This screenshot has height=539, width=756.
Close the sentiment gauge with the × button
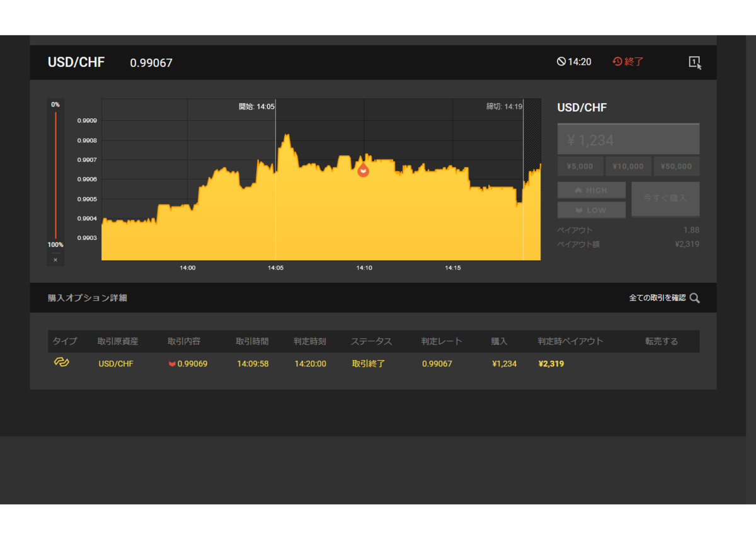(x=55, y=259)
